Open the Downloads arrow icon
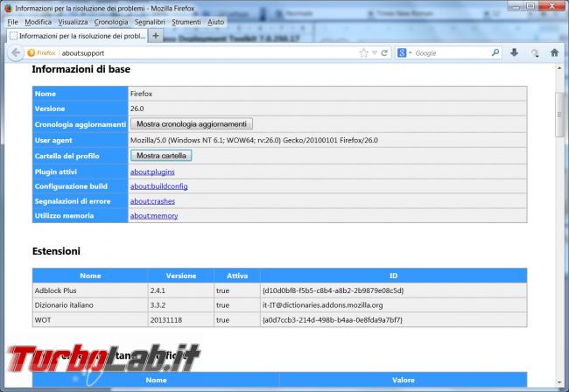 click(514, 52)
